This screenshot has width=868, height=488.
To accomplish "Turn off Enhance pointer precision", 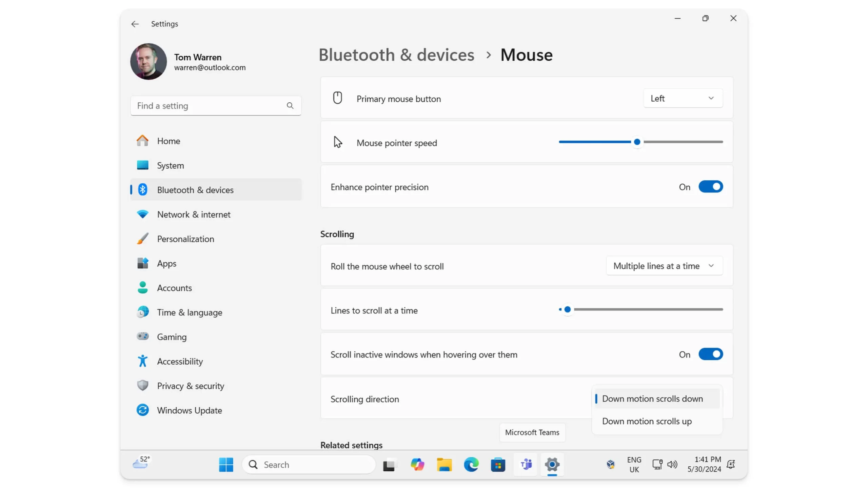I will tap(710, 187).
